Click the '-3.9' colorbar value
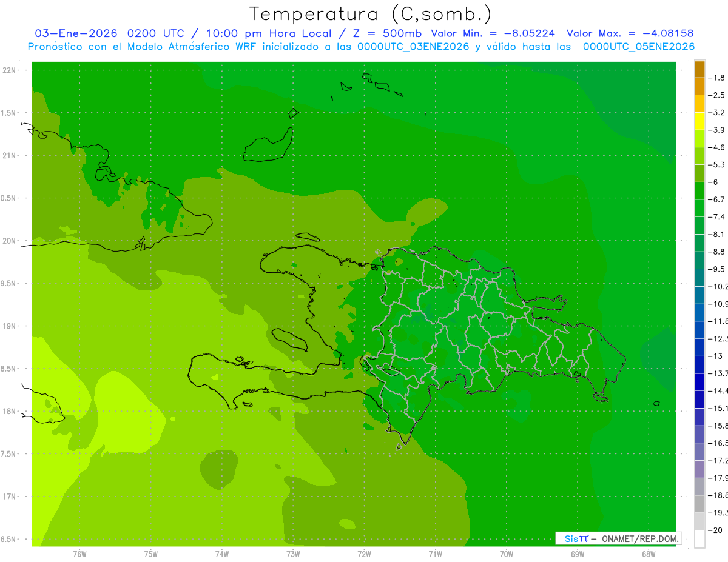This screenshot has width=728, height=562. pyautogui.click(x=717, y=130)
